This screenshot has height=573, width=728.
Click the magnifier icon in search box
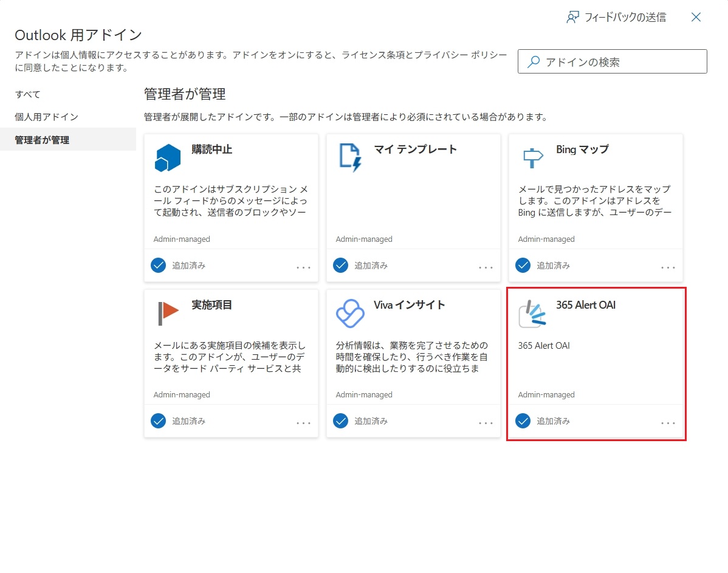coord(534,62)
